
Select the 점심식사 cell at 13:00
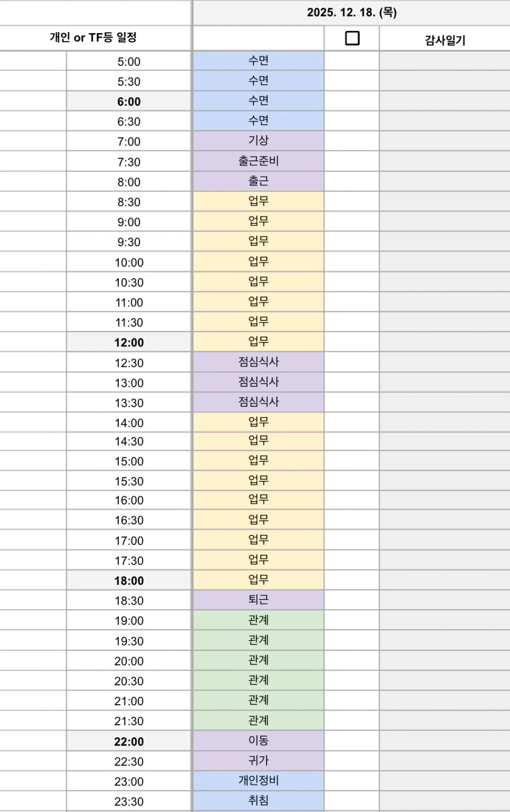pos(258,382)
